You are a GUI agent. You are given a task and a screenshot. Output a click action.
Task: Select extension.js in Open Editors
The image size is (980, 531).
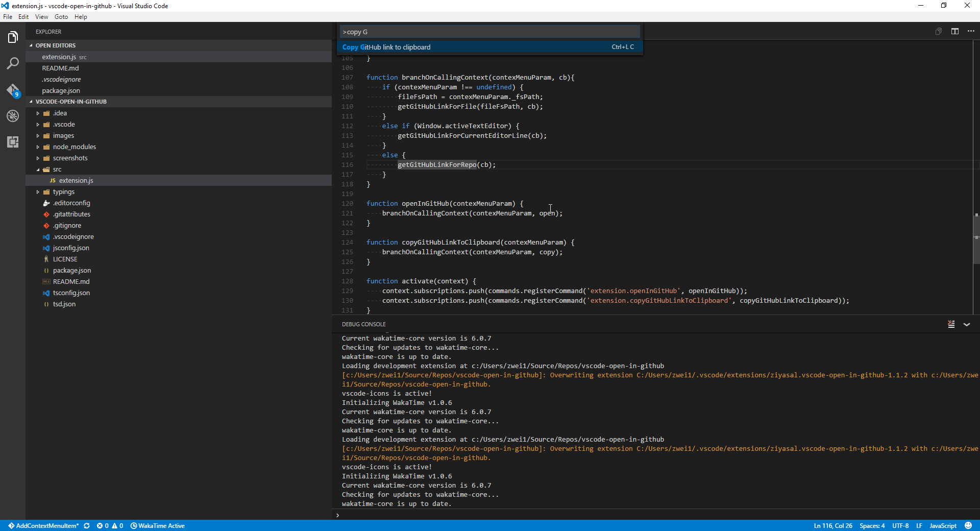pos(179,57)
